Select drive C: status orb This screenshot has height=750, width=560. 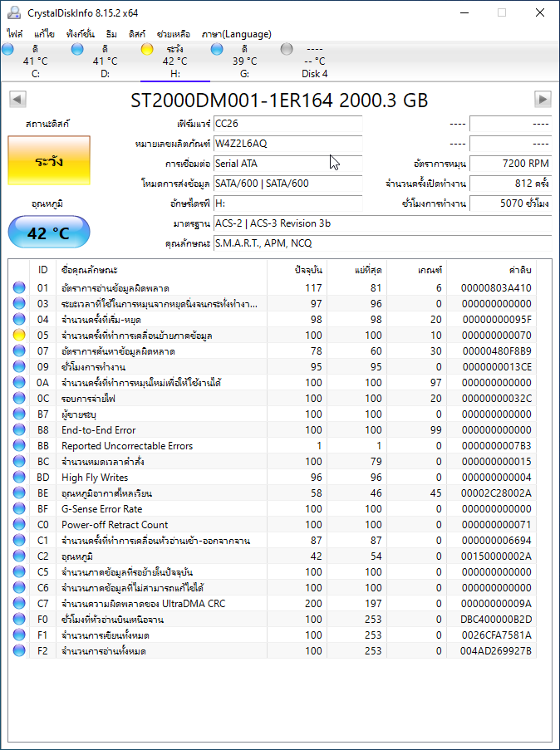(8, 49)
